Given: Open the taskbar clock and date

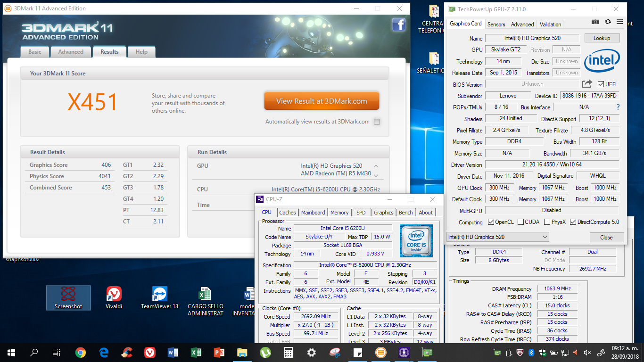Looking at the screenshot, I should [x=626, y=352].
